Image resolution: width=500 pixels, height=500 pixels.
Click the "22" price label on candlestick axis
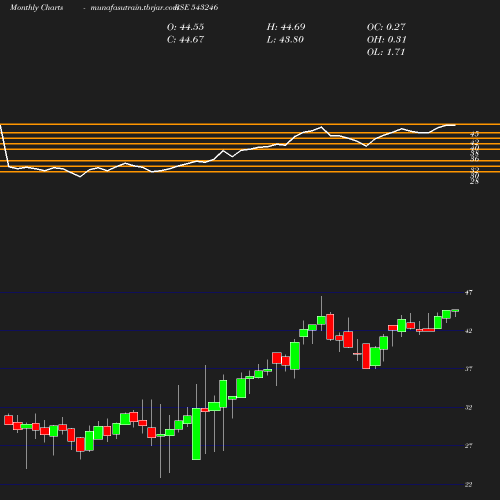pos(469,485)
